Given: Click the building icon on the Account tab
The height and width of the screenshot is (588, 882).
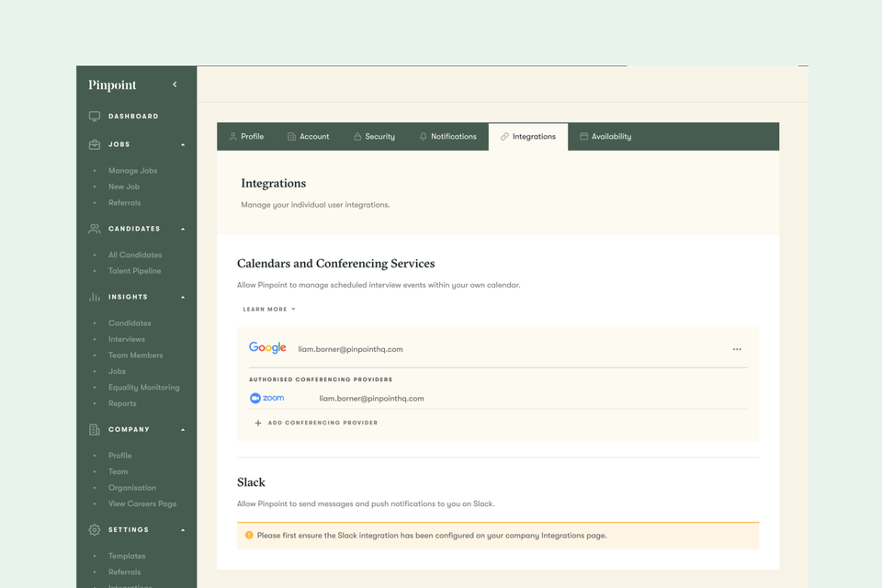Looking at the screenshot, I should [x=291, y=137].
